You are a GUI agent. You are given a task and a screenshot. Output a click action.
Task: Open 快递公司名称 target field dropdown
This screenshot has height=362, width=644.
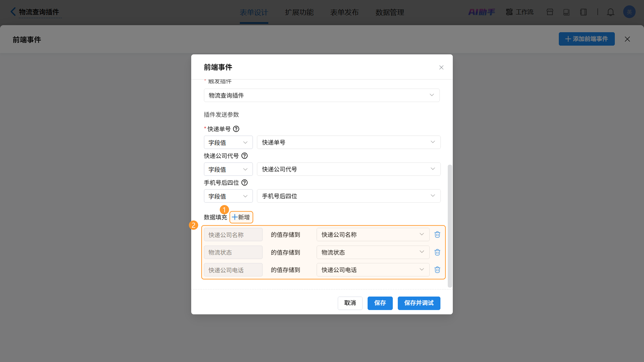[373, 235]
